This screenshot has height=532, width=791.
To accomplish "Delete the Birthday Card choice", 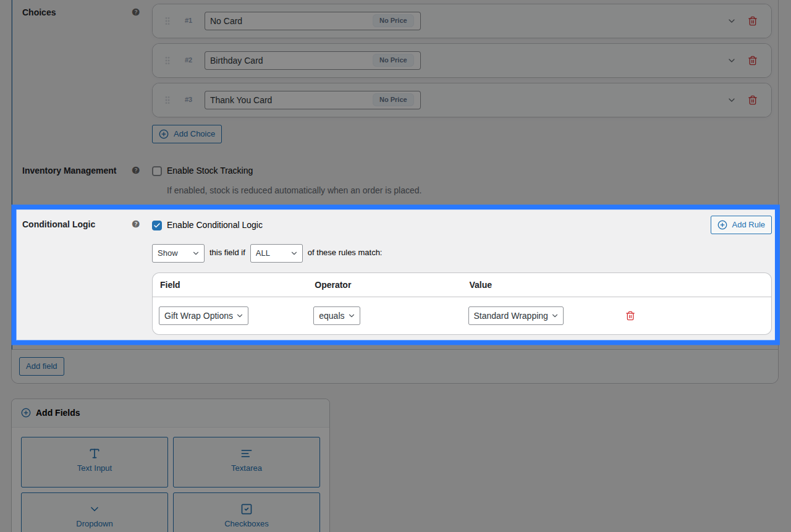I will [x=753, y=61].
